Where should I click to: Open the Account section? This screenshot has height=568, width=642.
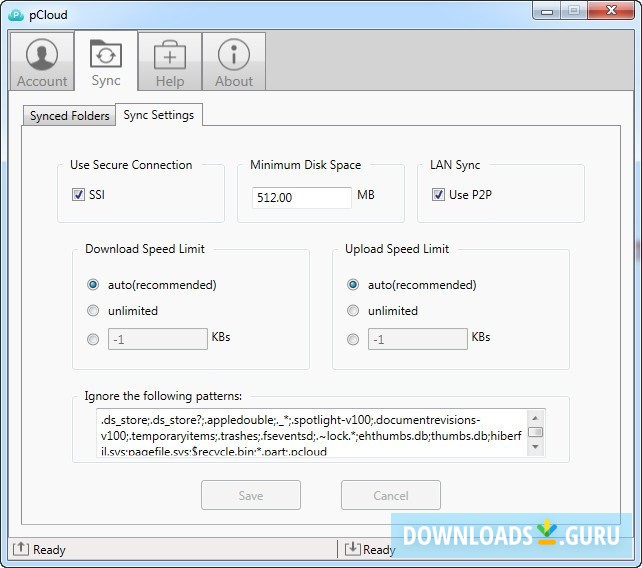(42, 62)
